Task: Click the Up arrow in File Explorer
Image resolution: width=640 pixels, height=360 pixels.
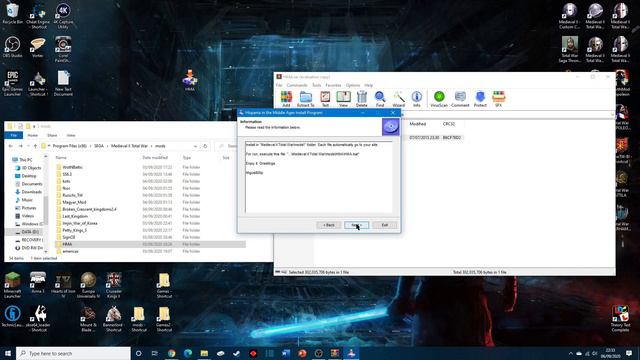Action: click(36, 146)
